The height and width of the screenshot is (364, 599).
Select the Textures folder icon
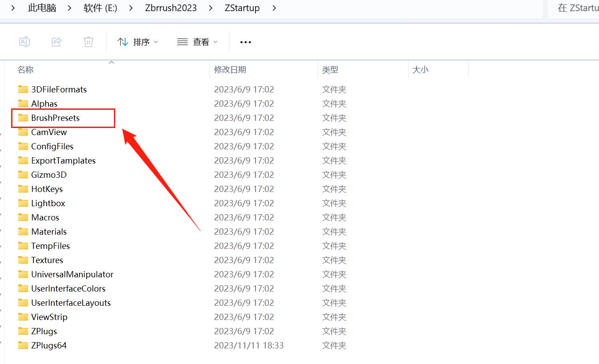point(23,260)
